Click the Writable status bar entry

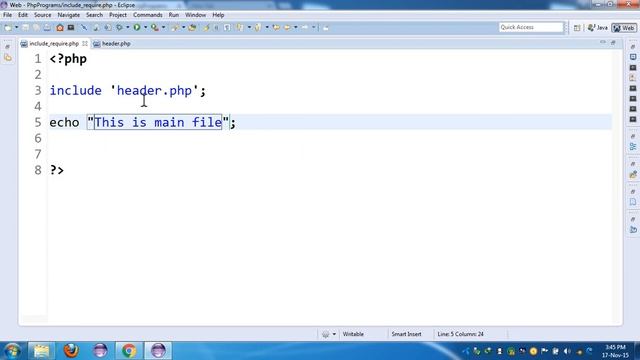(x=353, y=334)
